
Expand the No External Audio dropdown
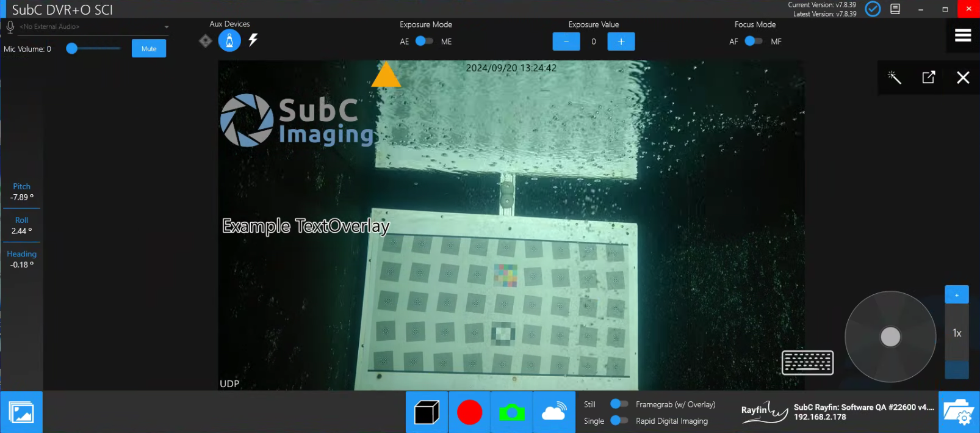(166, 27)
